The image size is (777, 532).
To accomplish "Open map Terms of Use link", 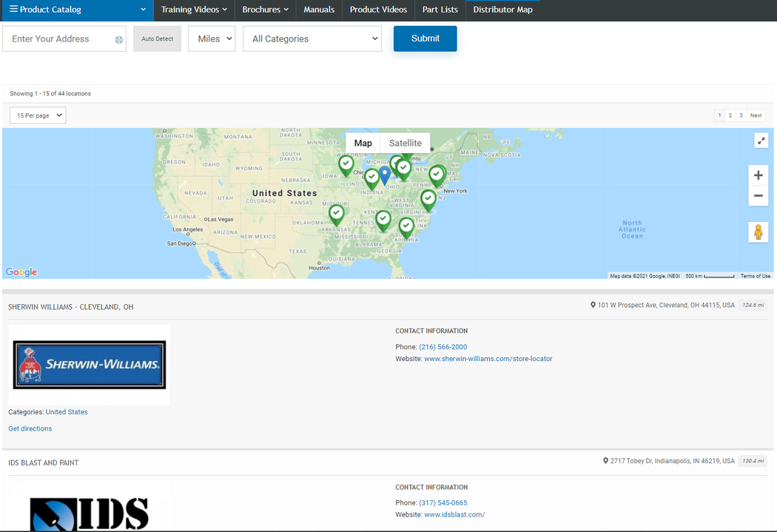I will click(x=756, y=276).
